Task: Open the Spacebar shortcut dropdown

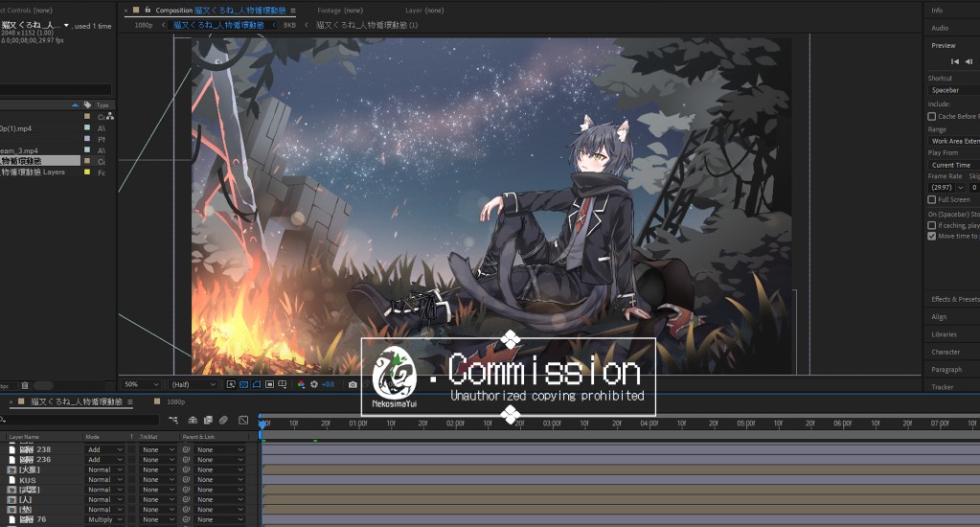Action: click(953, 90)
